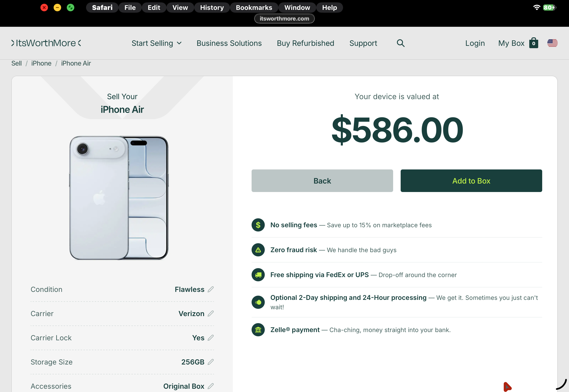Open the Business Solutions link
This screenshot has height=392, width=569.
229,43
